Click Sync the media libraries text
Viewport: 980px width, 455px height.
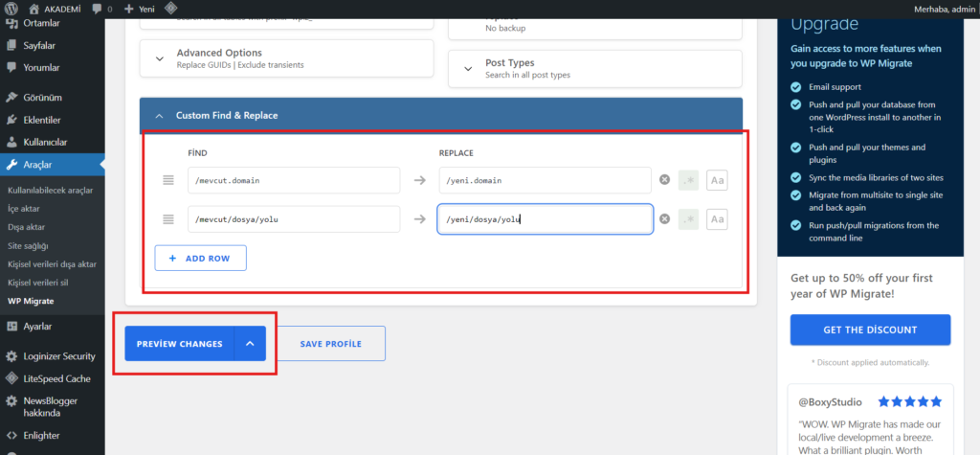click(x=877, y=178)
